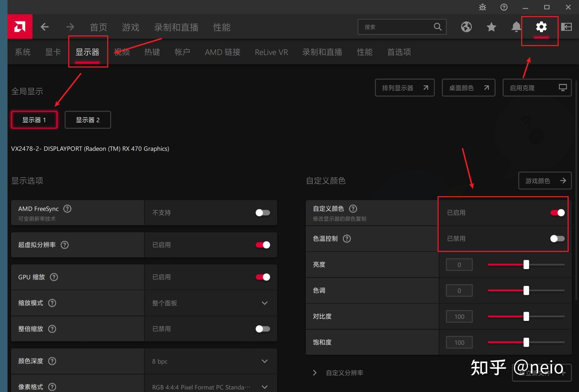This screenshot has width=579, height=392.
Task: Open 录制和直播 in top menu
Action: pos(176,27)
